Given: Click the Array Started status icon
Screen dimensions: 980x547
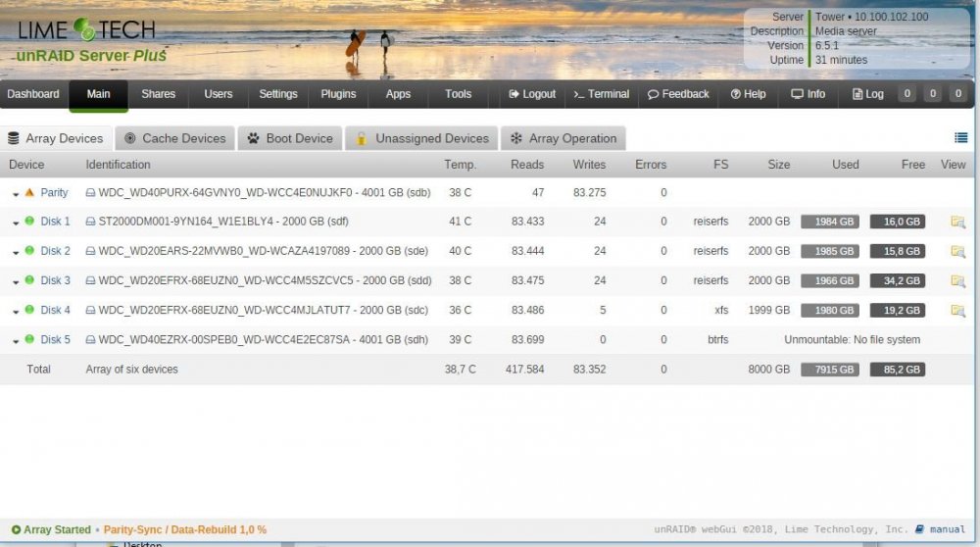Looking at the screenshot, I should [x=16, y=529].
